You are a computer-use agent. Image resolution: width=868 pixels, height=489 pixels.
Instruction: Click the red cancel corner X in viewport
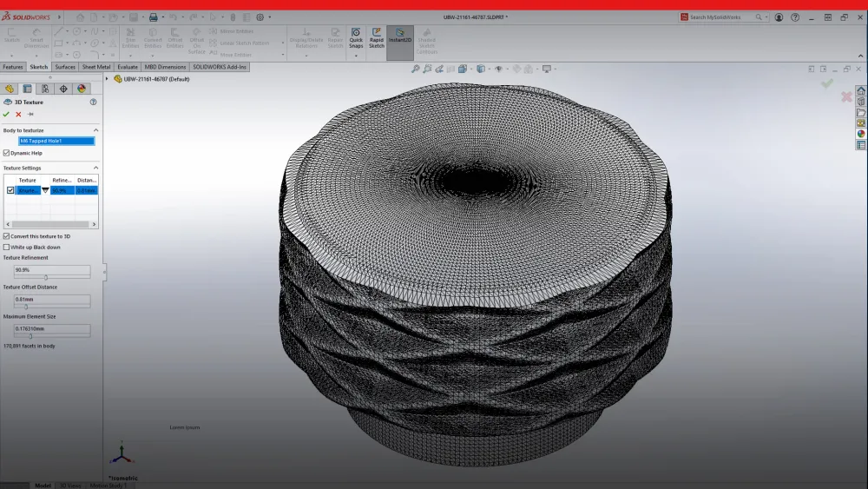pos(846,97)
